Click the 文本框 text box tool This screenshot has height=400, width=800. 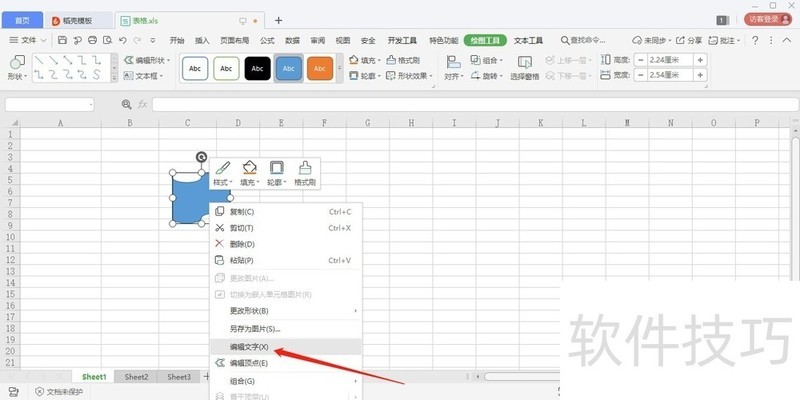[143, 76]
